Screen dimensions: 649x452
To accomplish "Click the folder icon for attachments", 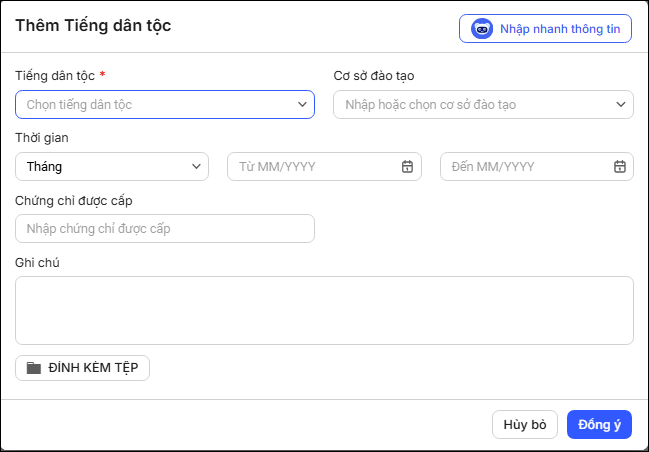I will 34,368.
